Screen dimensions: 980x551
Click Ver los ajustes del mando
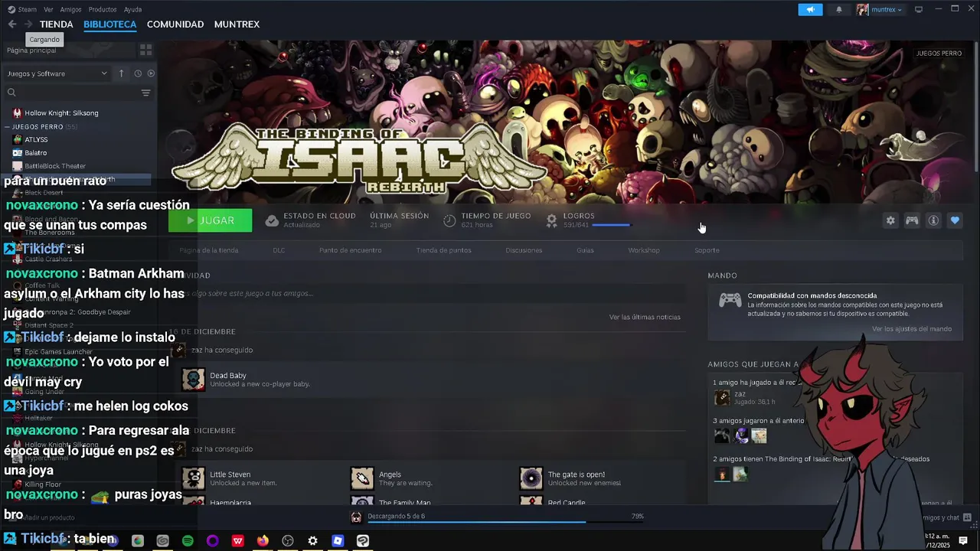click(x=912, y=329)
